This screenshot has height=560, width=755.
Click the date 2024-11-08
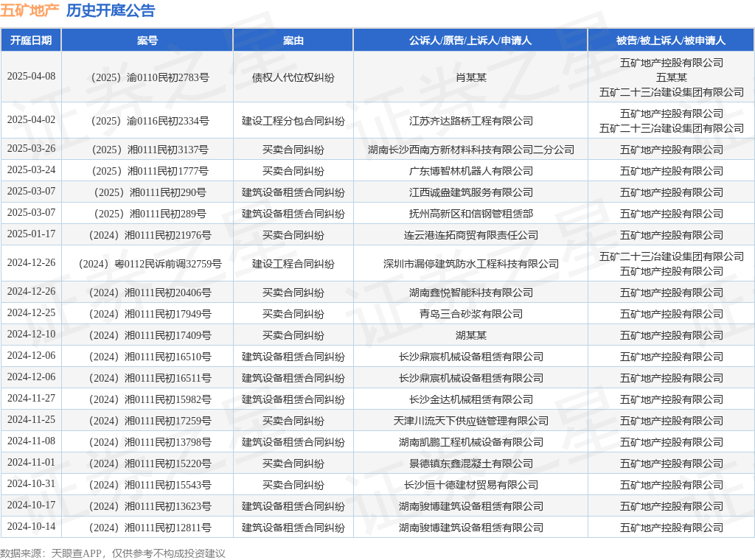31,441
